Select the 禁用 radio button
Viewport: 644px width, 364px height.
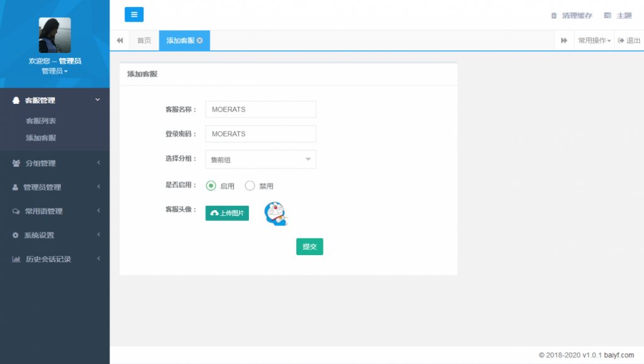(249, 185)
